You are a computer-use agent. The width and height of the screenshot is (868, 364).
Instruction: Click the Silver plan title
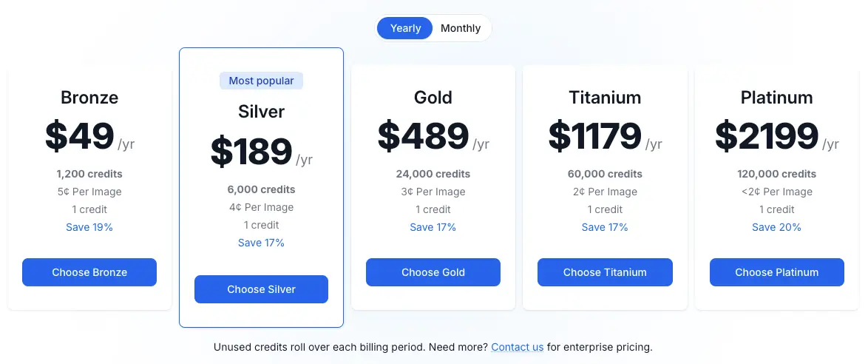tap(261, 112)
